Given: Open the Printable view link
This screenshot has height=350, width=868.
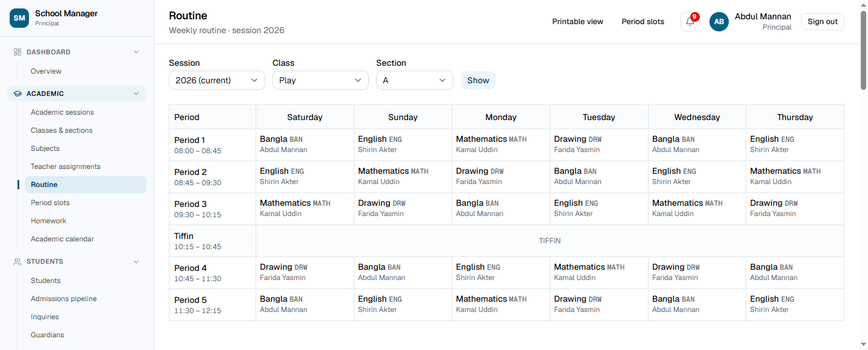Looking at the screenshot, I should tap(577, 22).
